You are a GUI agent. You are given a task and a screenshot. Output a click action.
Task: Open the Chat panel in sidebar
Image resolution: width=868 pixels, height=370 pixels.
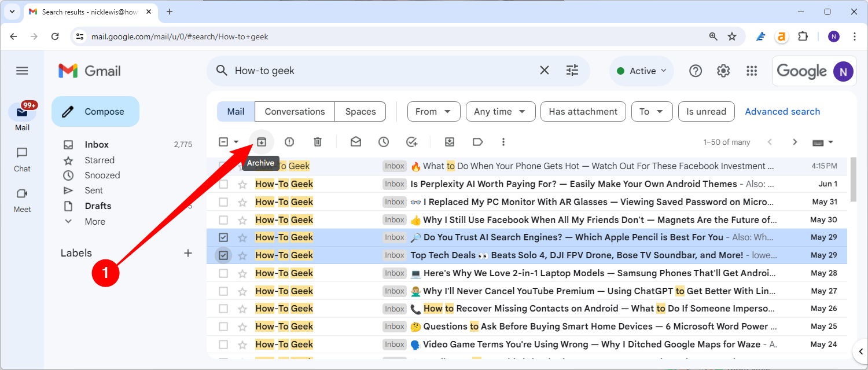[21, 159]
